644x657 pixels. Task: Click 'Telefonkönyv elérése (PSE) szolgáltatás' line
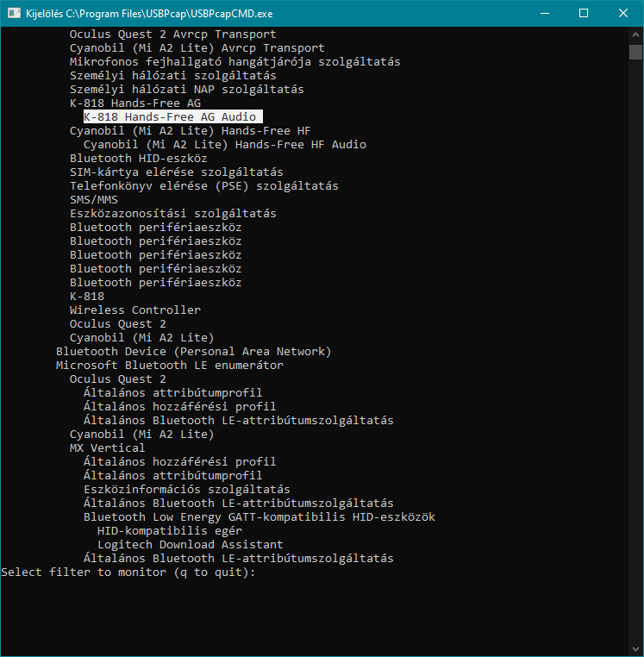203,186
